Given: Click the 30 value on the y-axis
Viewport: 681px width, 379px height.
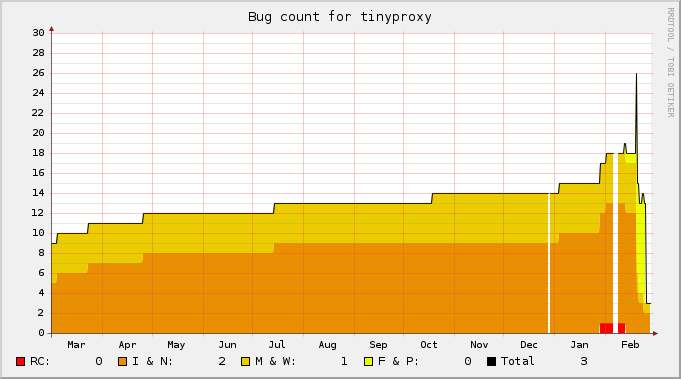Looking at the screenshot, I should coord(38,33).
